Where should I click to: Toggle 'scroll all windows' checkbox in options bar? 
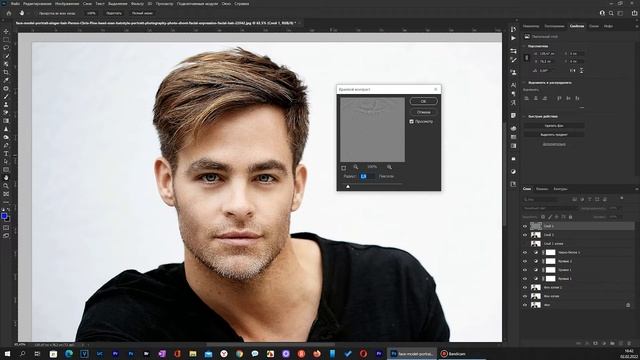click(x=36, y=13)
